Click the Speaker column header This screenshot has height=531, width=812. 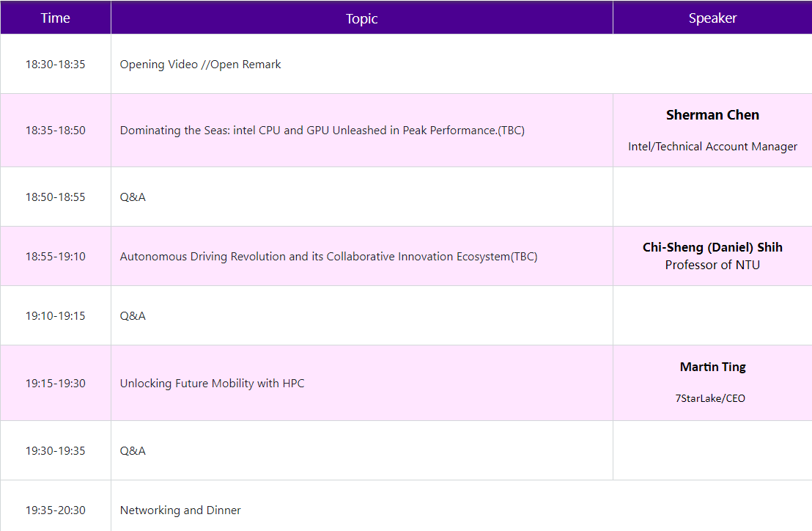[x=712, y=18]
